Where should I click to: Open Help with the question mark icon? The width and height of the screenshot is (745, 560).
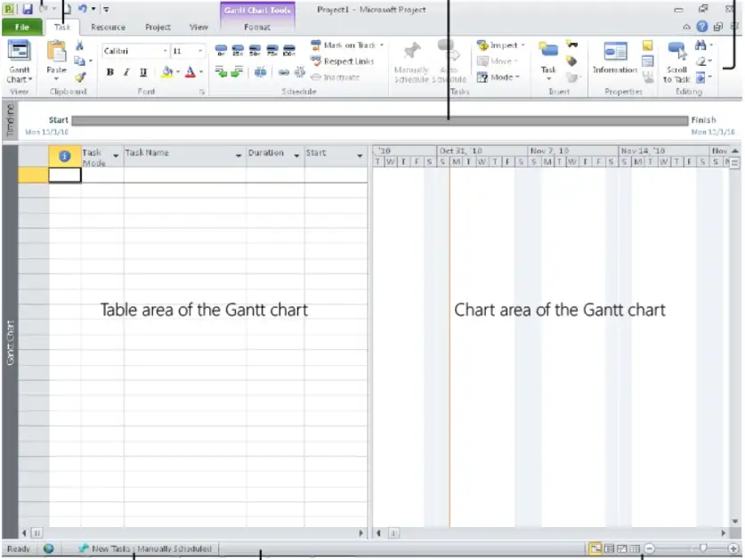click(702, 27)
